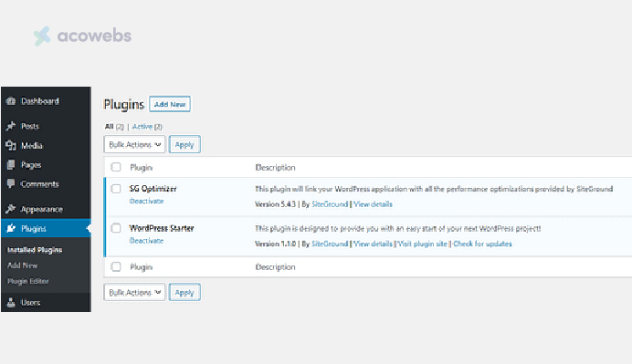This screenshot has width=632, height=364.
Task: Open the top Bulk Actions dropdown
Action: click(x=134, y=144)
